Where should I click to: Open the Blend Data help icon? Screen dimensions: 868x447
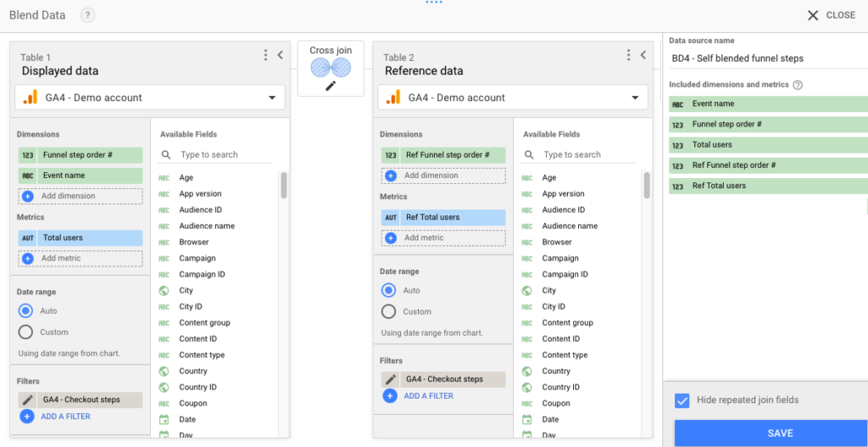point(87,15)
